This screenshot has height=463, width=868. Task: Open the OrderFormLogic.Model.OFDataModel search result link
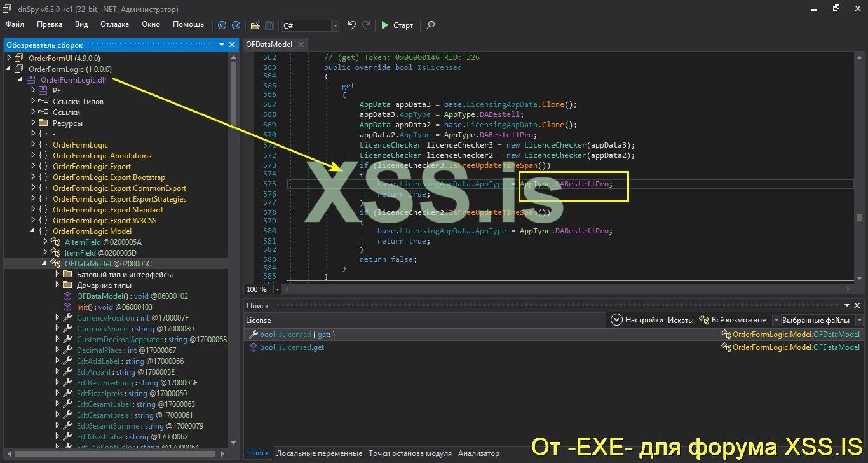pos(796,334)
